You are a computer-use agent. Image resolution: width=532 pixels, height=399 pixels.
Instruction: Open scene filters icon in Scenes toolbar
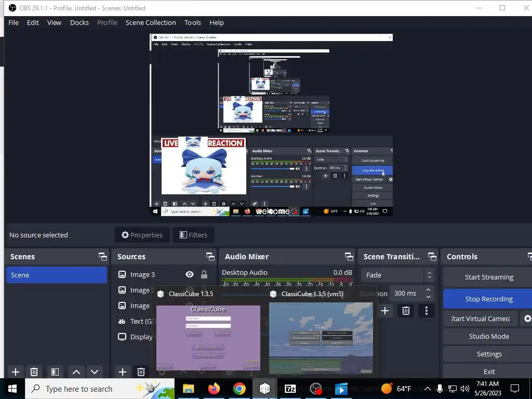click(55, 372)
